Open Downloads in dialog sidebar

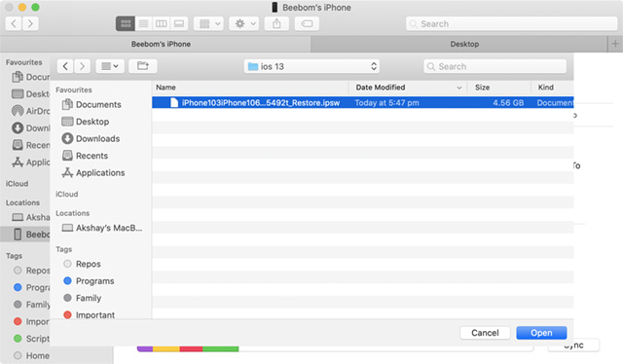coord(91,138)
